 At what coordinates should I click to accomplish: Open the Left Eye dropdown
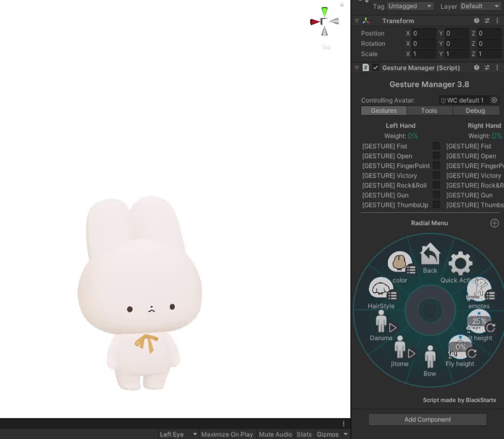(178, 434)
